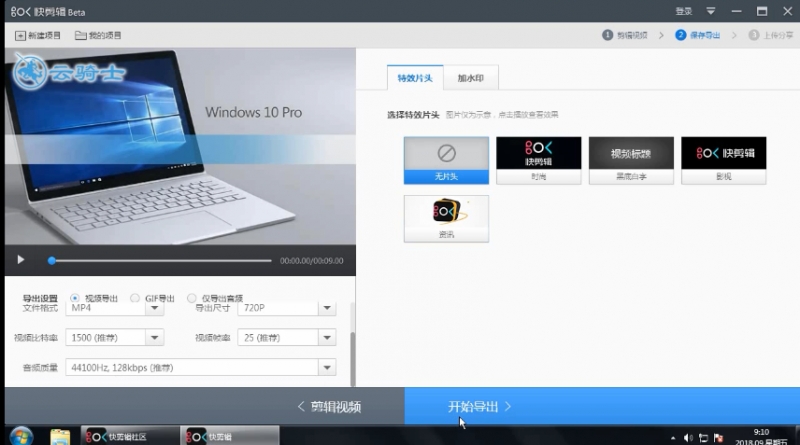The height and width of the screenshot is (445, 800).
Task: Select the 无片头 no-intro thumbnail
Action: coord(446,160)
